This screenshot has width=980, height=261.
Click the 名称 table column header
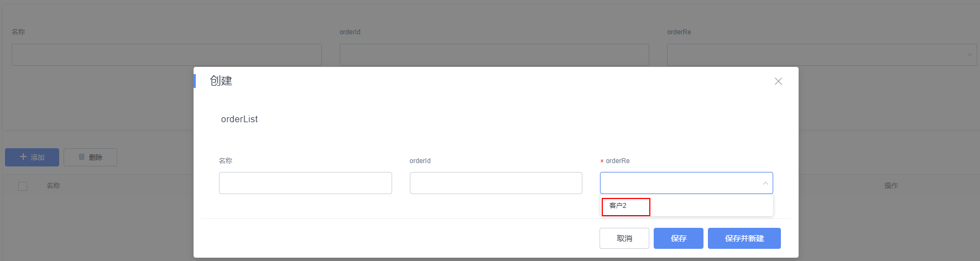tap(53, 186)
